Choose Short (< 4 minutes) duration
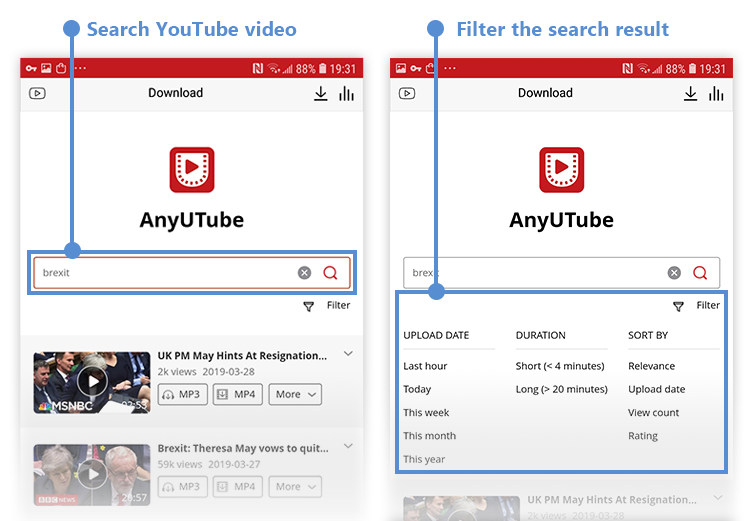The height and width of the screenshot is (521, 750). [x=560, y=366]
